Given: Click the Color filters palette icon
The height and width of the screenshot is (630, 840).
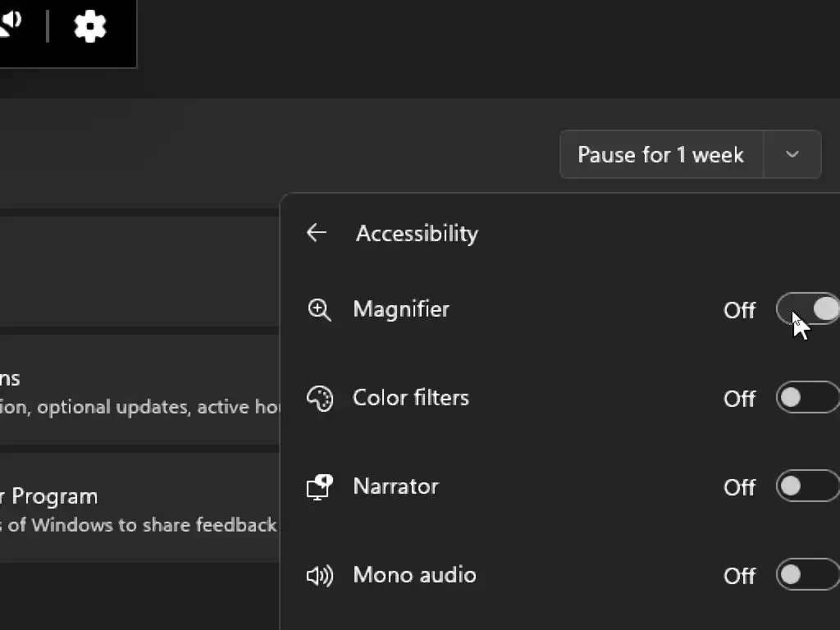Looking at the screenshot, I should pyautogui.click(x=319, y=399).
